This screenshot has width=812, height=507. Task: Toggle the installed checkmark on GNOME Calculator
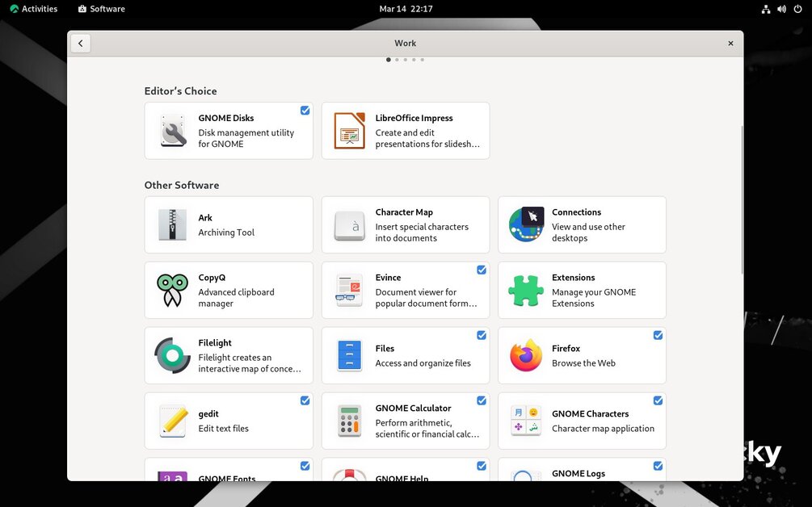482,400
